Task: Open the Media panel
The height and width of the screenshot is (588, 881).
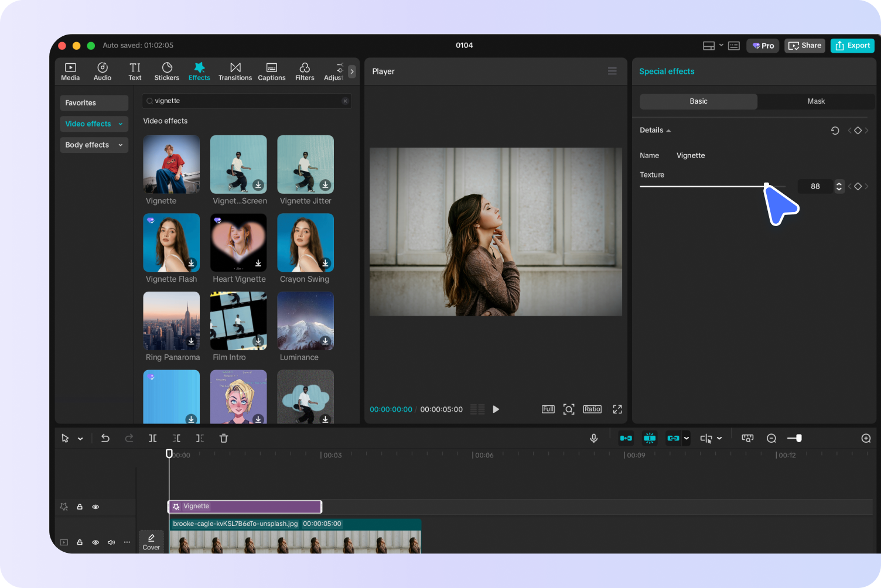Action: click(70, 71)
